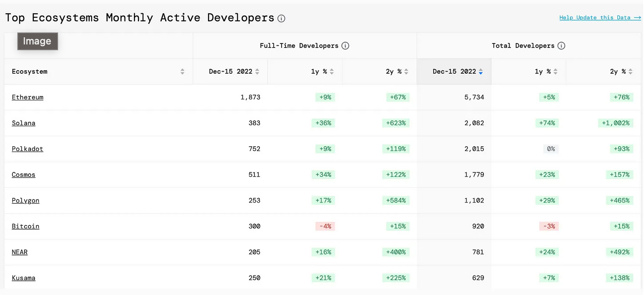Click Ethereum full-time +67% badge
Viewport: 644px width, 295px height.
click(398, 97)
